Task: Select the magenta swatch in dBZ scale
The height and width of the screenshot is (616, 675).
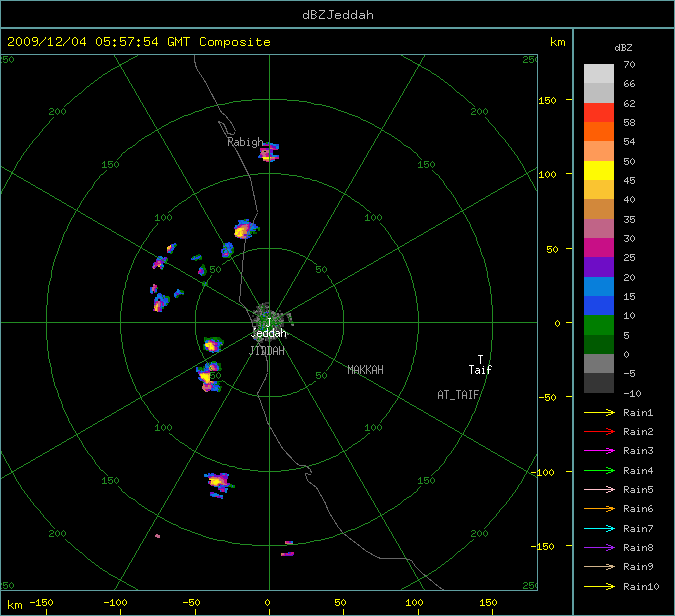Action: pyautogui.click(x=599, y=247)
